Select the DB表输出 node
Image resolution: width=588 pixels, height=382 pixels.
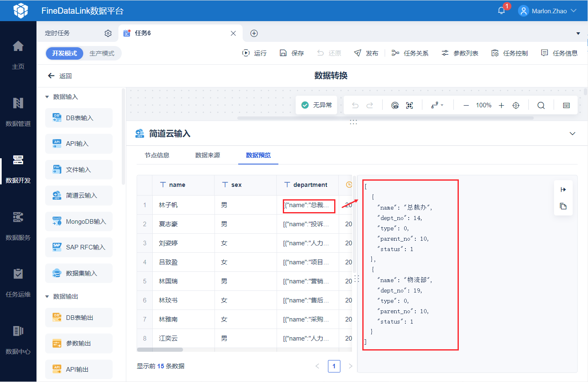pos(79,318)
